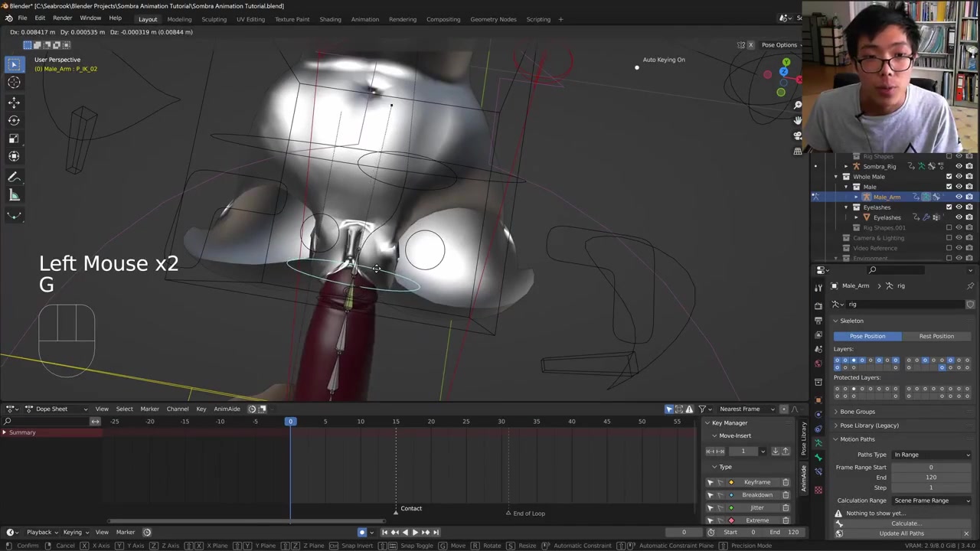Uncheck the Whole Male collection checkbox
980x551 pixels.
[949, 177]
